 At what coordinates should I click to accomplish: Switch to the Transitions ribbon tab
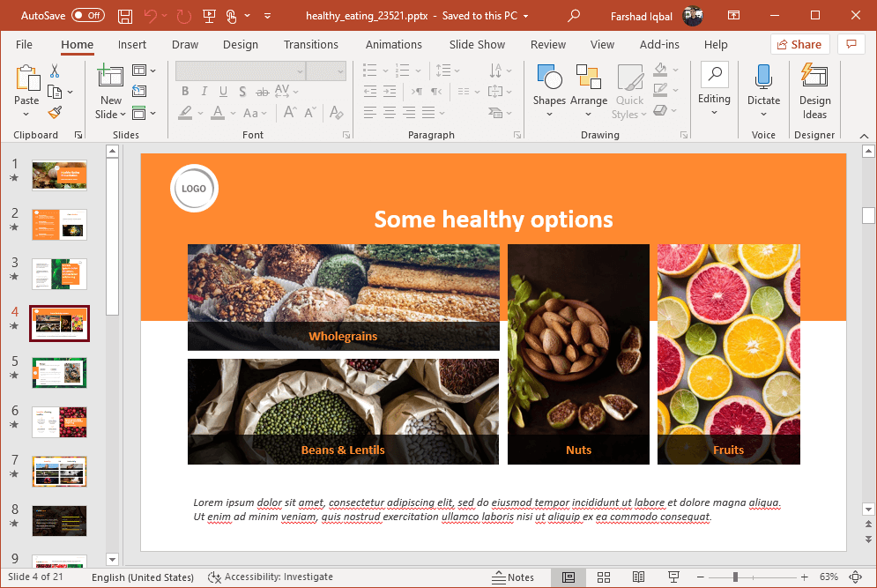point(310,44)
